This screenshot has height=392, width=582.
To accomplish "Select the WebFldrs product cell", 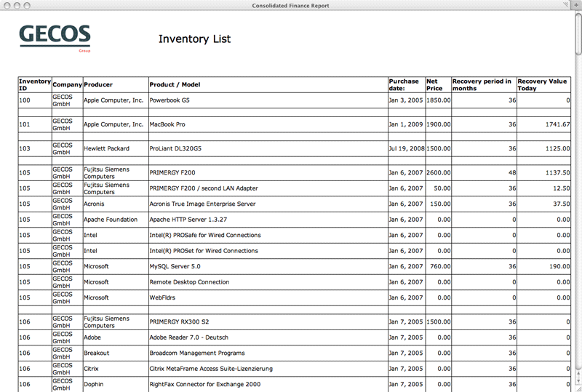I will point(268,297).
